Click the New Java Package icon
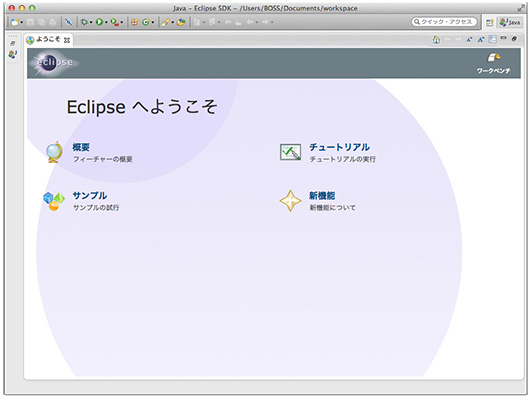The height and width of the screenshot is (398, 530). pyautogui.click(x=135, y=22)
